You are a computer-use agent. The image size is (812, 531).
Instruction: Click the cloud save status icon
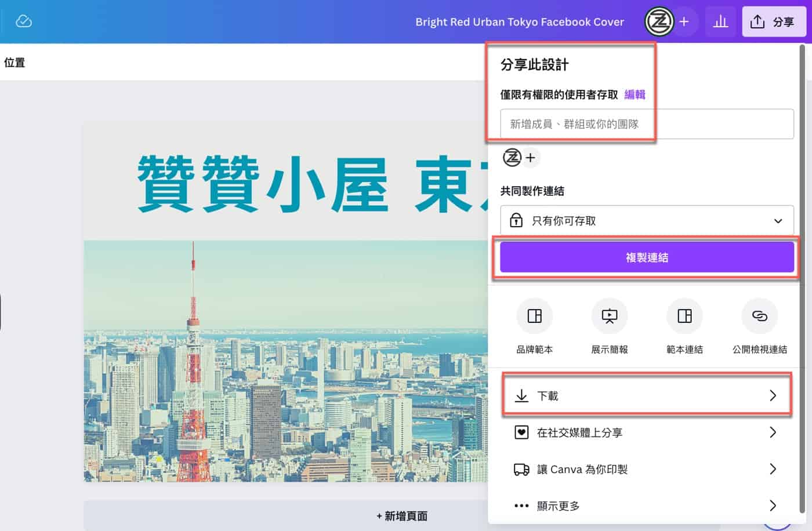23,21
